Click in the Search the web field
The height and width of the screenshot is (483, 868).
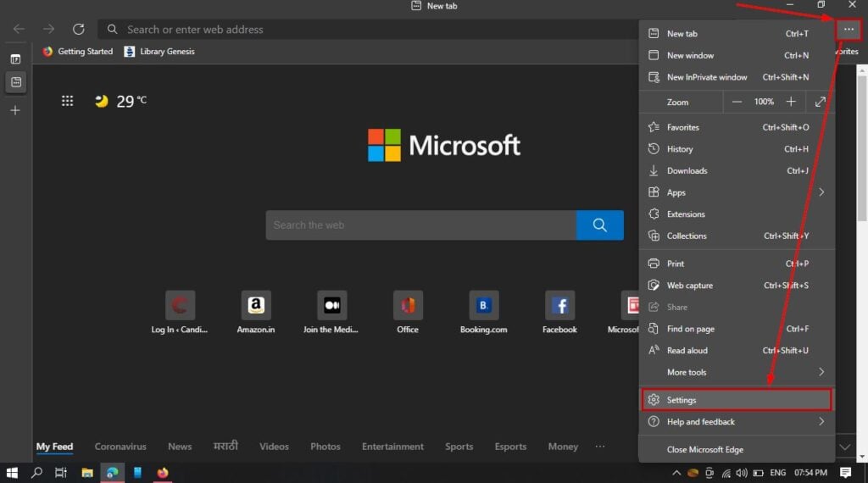420,225
